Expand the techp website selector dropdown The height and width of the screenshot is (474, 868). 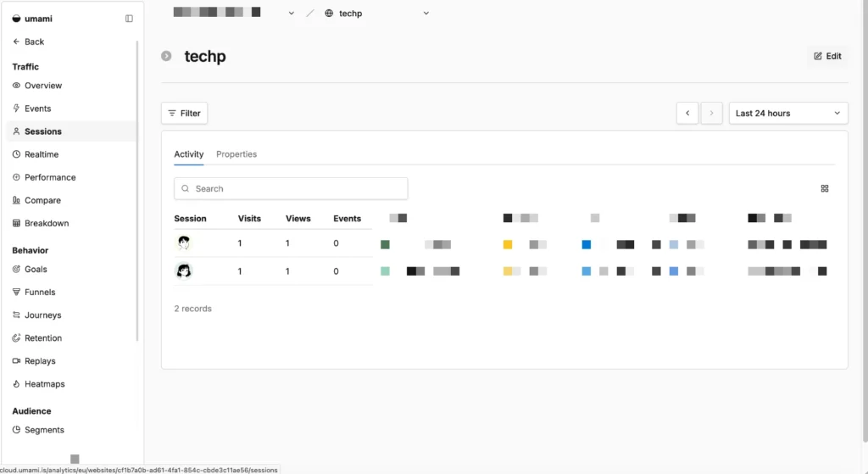click(426, 14)
